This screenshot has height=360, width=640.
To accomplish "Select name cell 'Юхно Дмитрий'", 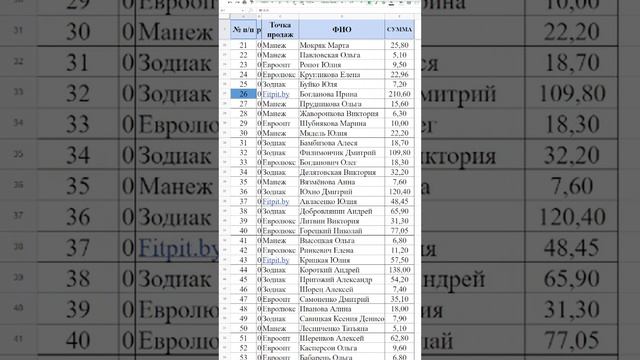I will [342, 191].
